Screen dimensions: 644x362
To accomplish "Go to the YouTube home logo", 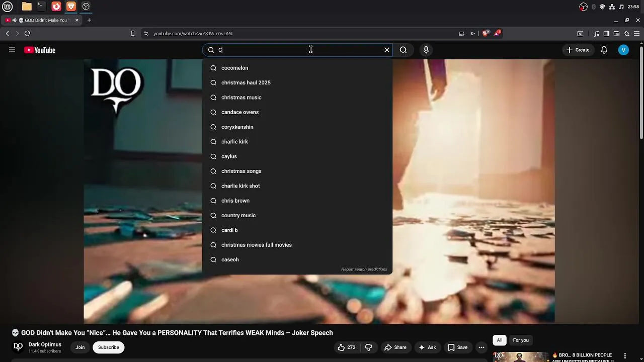I will point(40,50).
